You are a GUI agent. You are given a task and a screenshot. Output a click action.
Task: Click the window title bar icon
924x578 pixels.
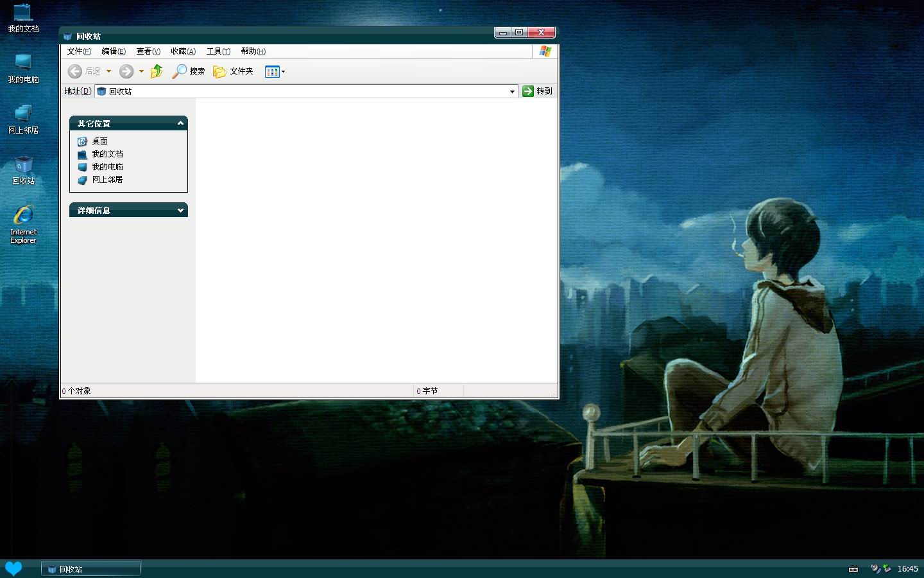(67, 37)
